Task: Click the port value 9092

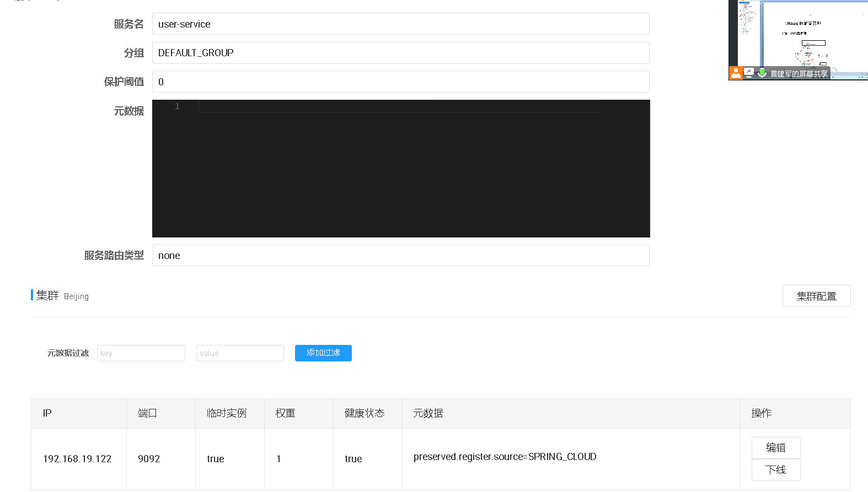Action: coord(149,459)
